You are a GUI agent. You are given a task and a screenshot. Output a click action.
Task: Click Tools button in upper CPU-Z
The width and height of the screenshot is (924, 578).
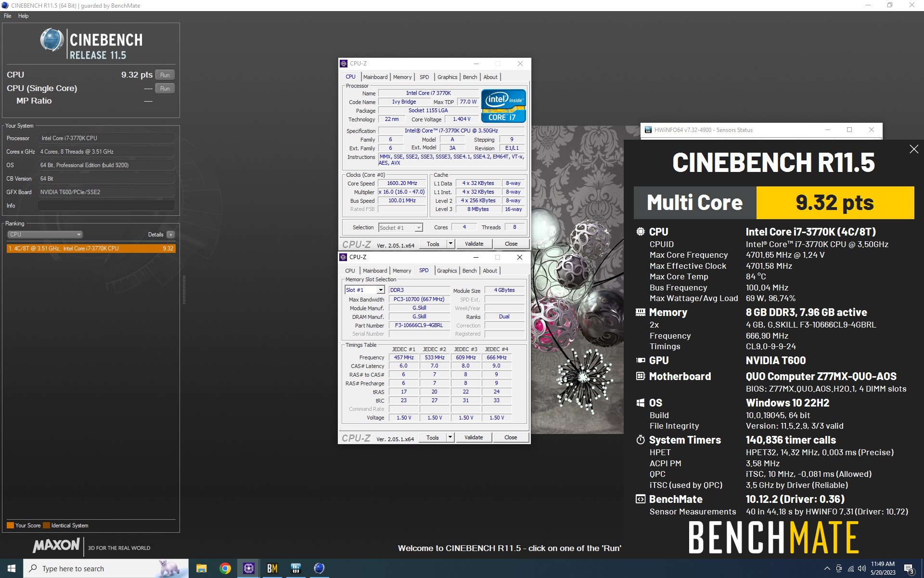tap(433, 244)
